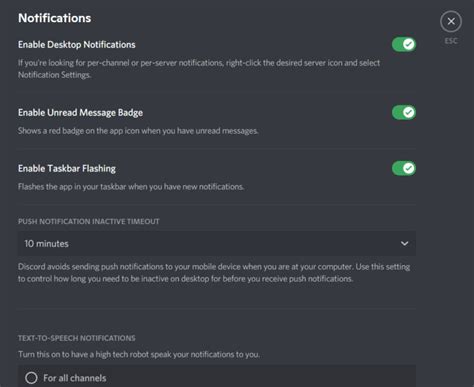474x387 pixels.
Task: Click the Enable Unread Message Badge label text
Action: click(x=80, y=113)
